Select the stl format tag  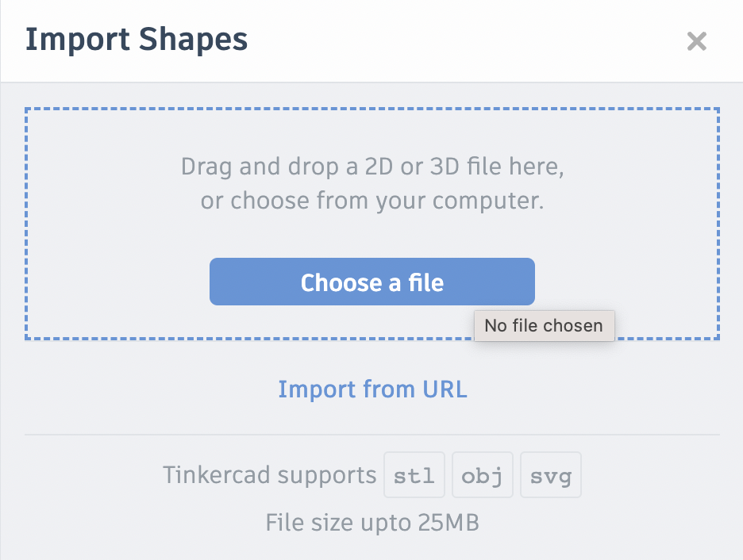point(415,475)
